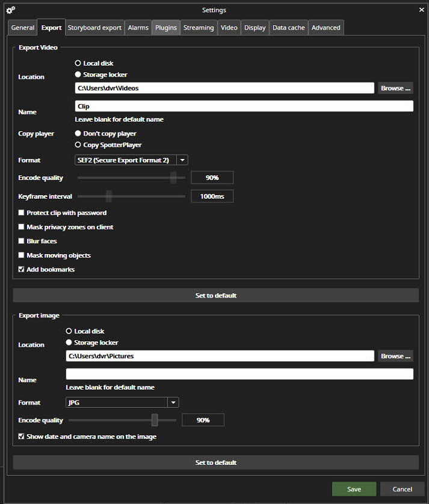Click the video clip Name field

coord(244,106)
